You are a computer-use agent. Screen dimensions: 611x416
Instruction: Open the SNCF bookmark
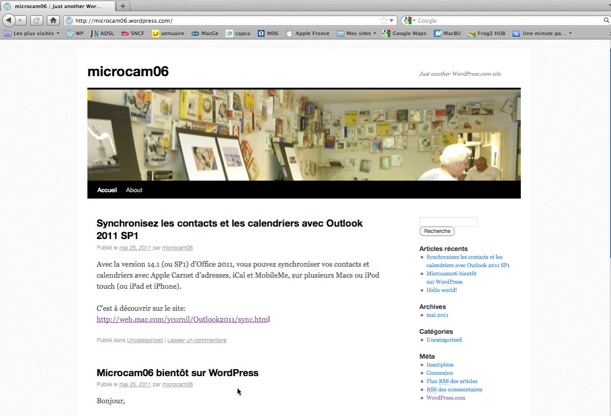(x=132, y=33)
